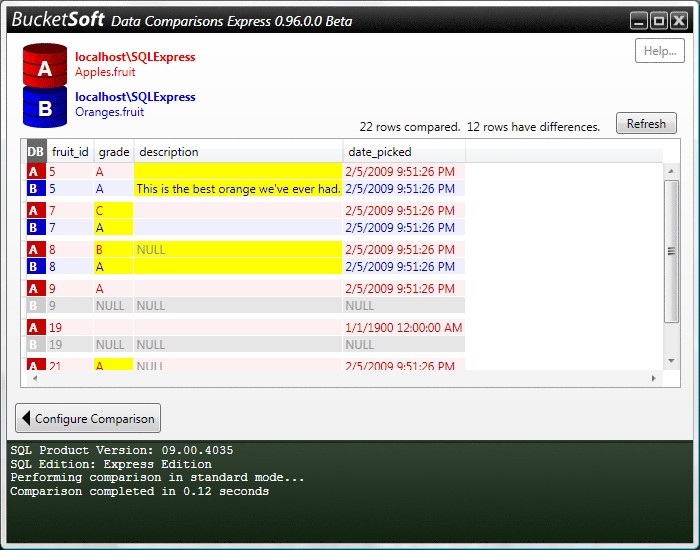Click the A badge on fruit_id 21 row
The width and height of the screenshot is (700, 550).
coord(36,364)
